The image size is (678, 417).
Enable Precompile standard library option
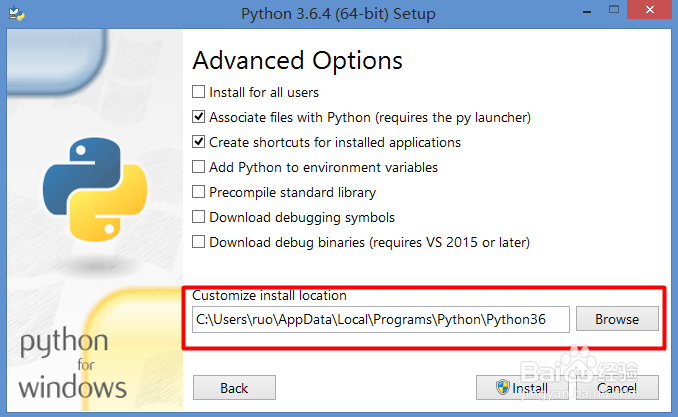pyautogui.click(x=199, y=192)
